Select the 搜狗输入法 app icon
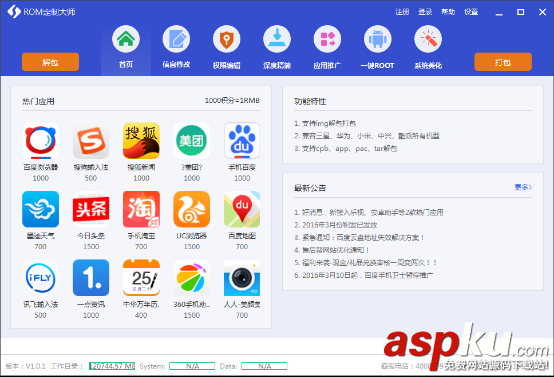 91,141
